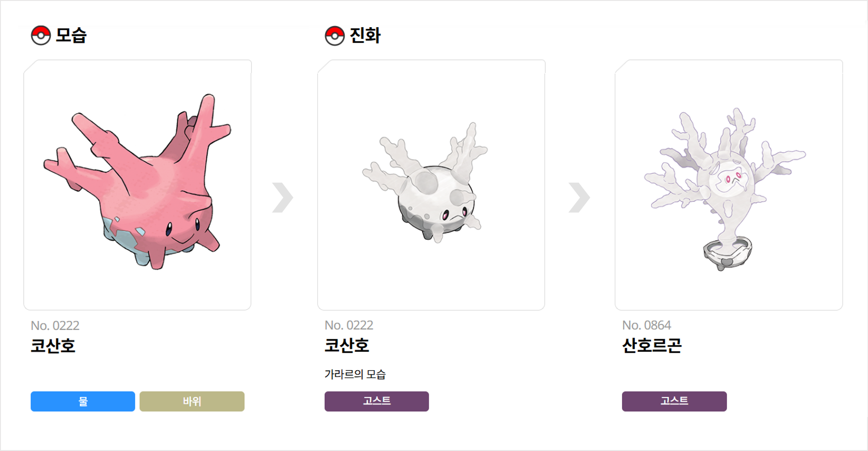Viewport: 868px width, 451px height.
Task: Click the 코산호 name above 가라르의 모습
Action: 346,346
